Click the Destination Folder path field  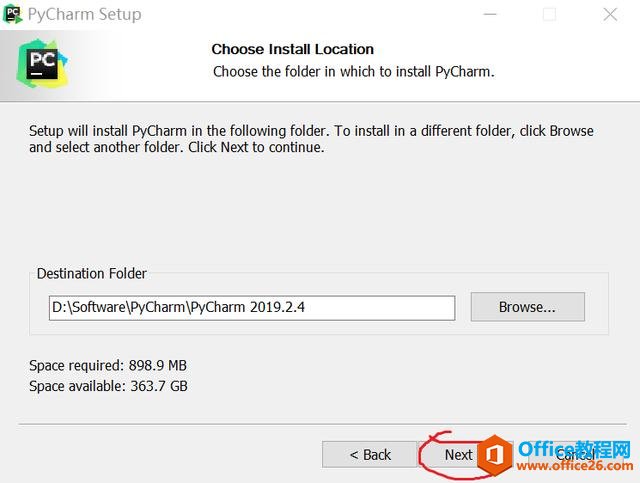coord(252,308)
